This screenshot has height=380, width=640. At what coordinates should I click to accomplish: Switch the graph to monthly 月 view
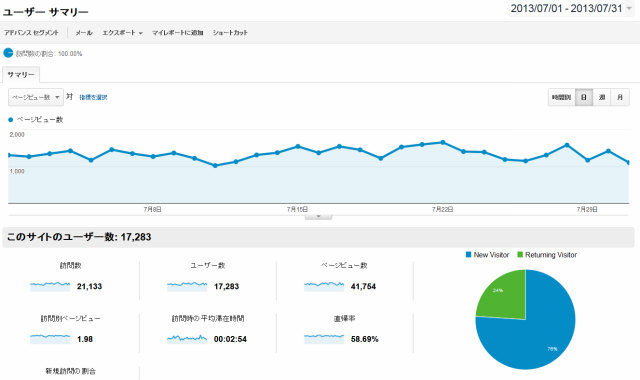pos(620,98)
